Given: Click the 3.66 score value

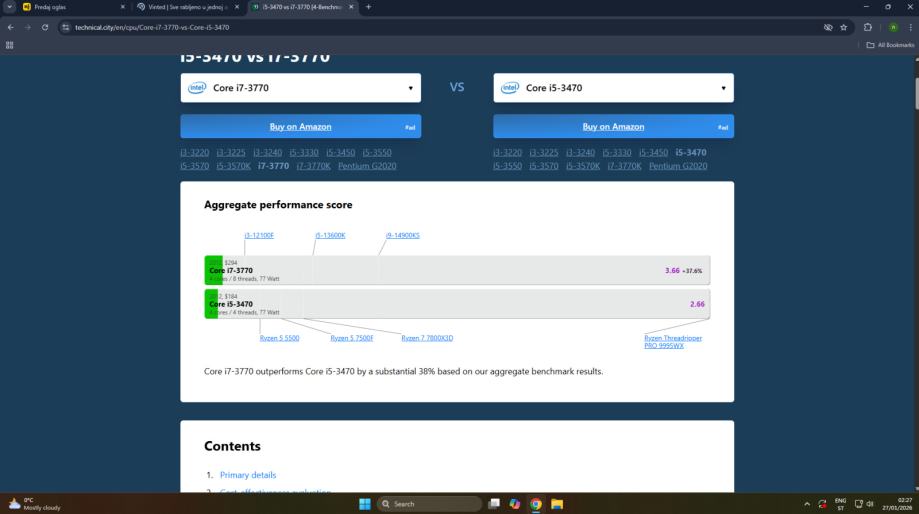Looking at the screenshot, I should (672, 271).
